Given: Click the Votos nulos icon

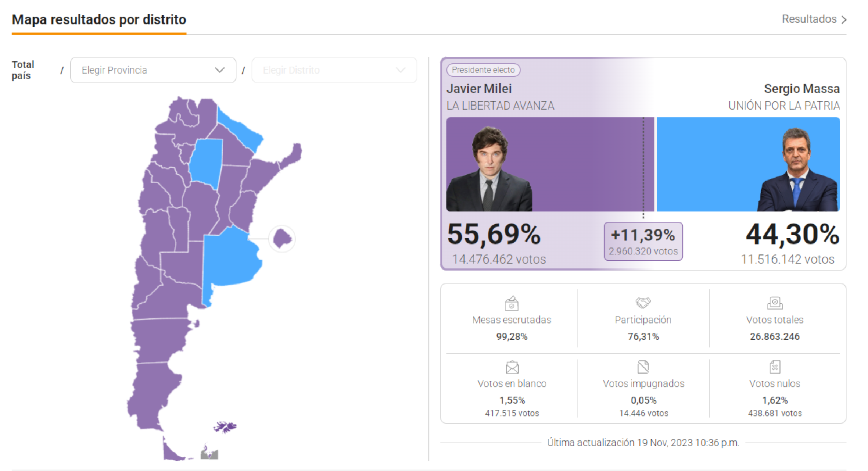Looking at the screenshot, I should tap(775, 367).
